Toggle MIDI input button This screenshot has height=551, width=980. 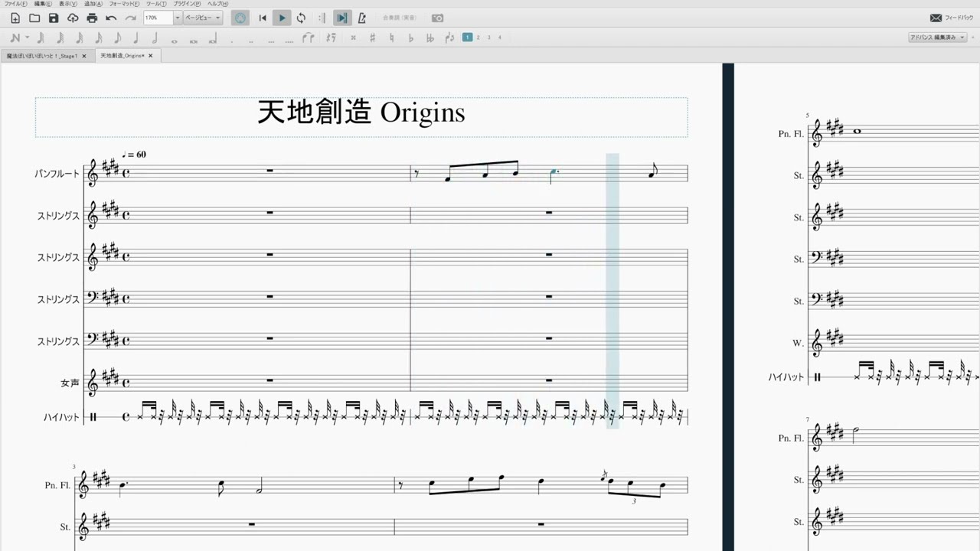(x=240, y=18)
